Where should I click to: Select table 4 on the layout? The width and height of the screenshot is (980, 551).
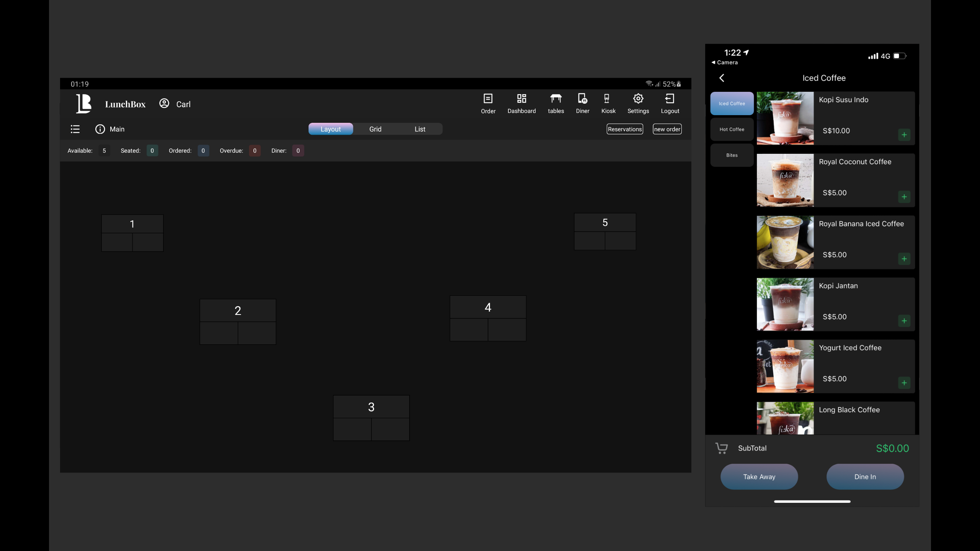point(488,318)
